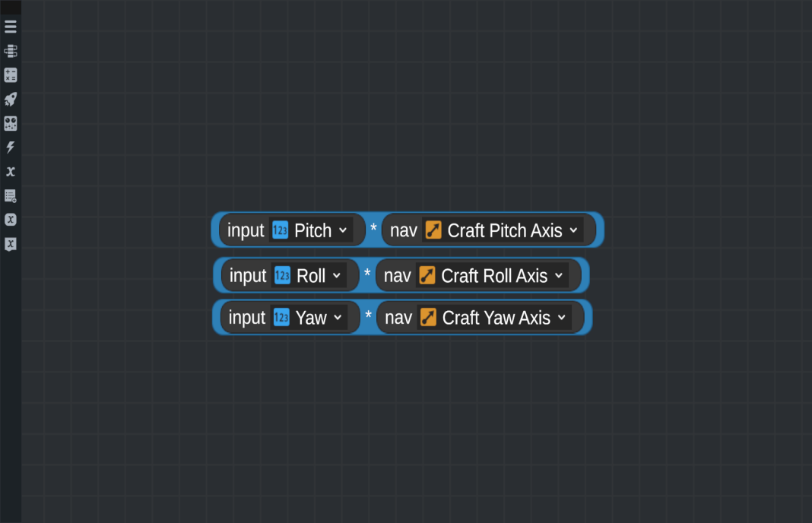Open the custom expressions rounded x category
The width and height of the screenshot is (812, 523).
point(11,220)
